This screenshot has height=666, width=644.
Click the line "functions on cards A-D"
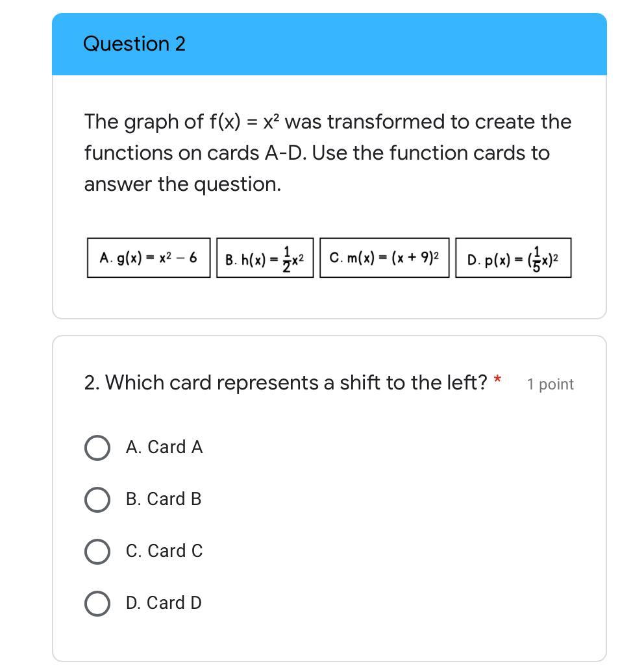317,153
